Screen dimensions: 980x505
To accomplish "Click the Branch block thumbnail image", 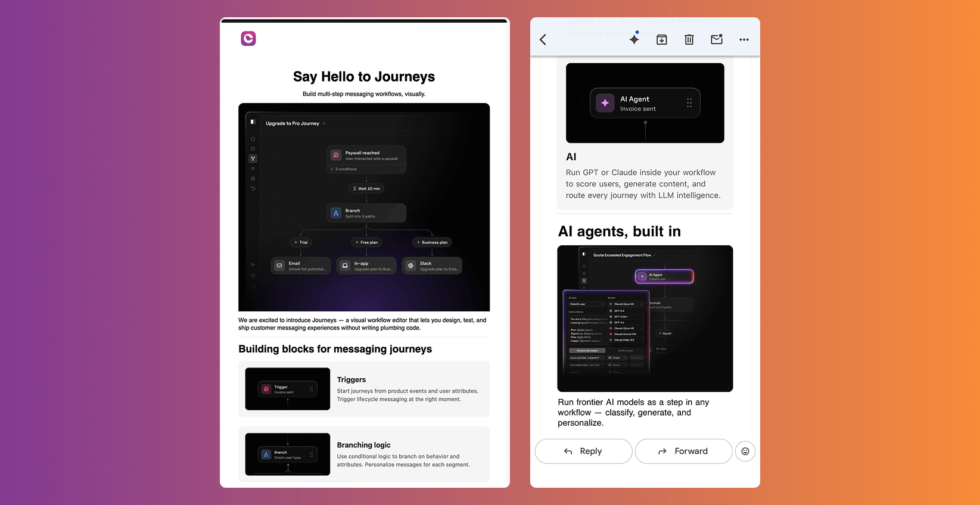I will [x=288, y=454].
